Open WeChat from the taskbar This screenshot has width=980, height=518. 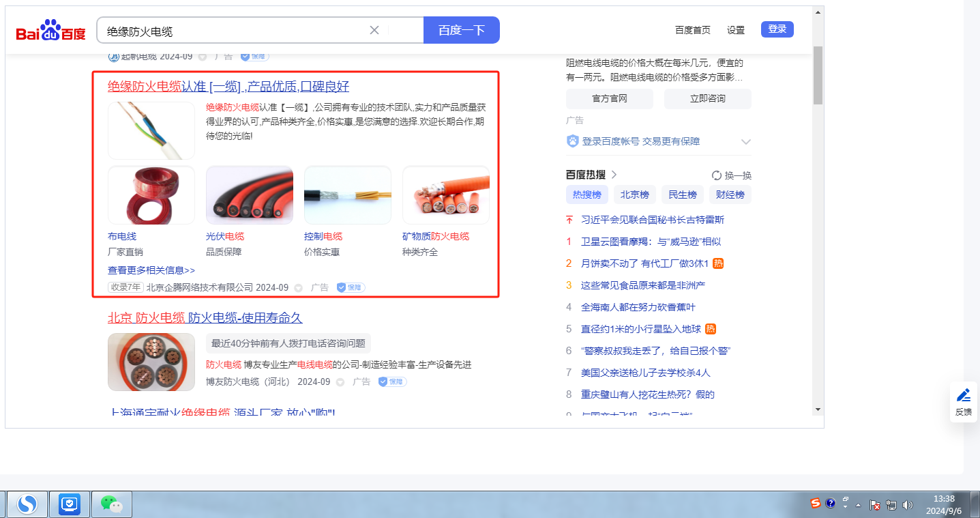click(x=111, y=504)
